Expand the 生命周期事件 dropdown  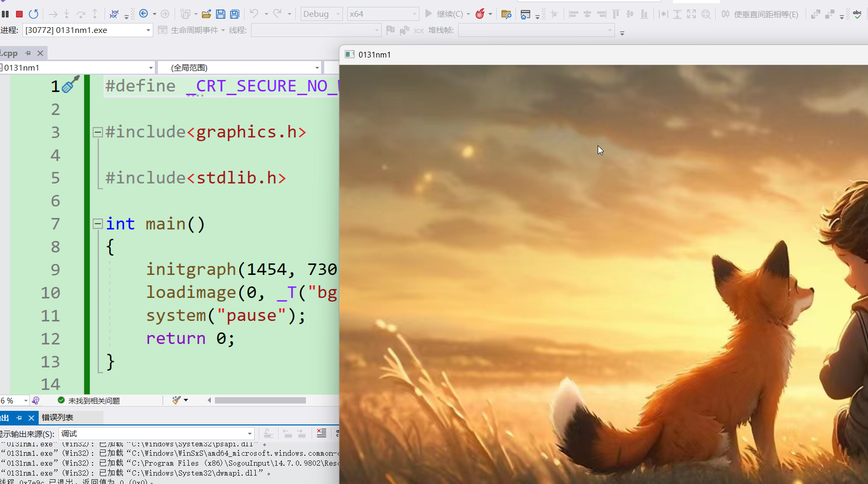point(223,30)
